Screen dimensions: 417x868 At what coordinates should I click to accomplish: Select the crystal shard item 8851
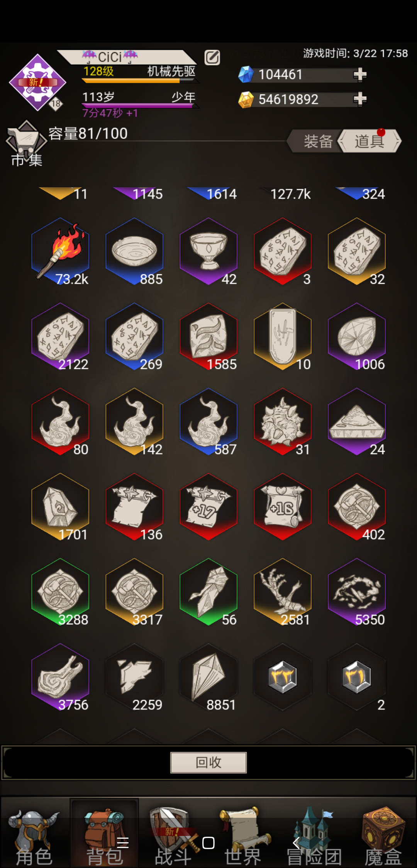[208, 677]
